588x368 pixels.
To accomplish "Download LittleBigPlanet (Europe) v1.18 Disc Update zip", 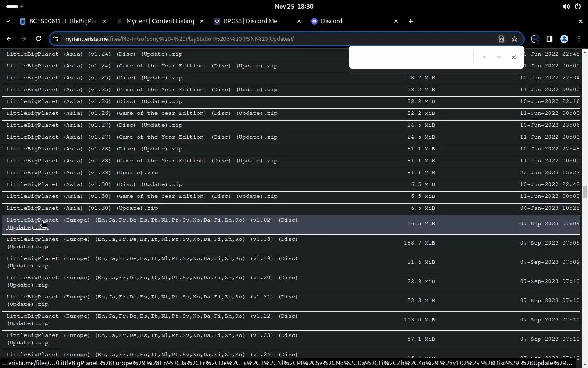I will click(152, 243).
